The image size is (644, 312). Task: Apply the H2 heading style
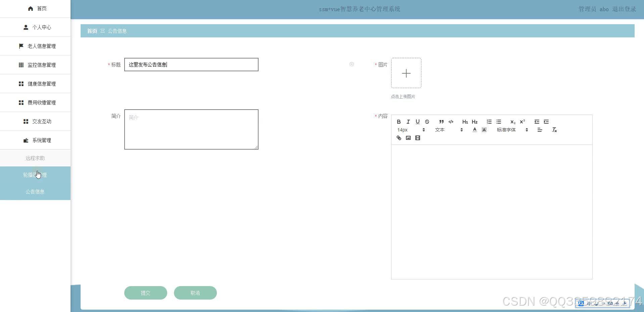coord(474,122)
